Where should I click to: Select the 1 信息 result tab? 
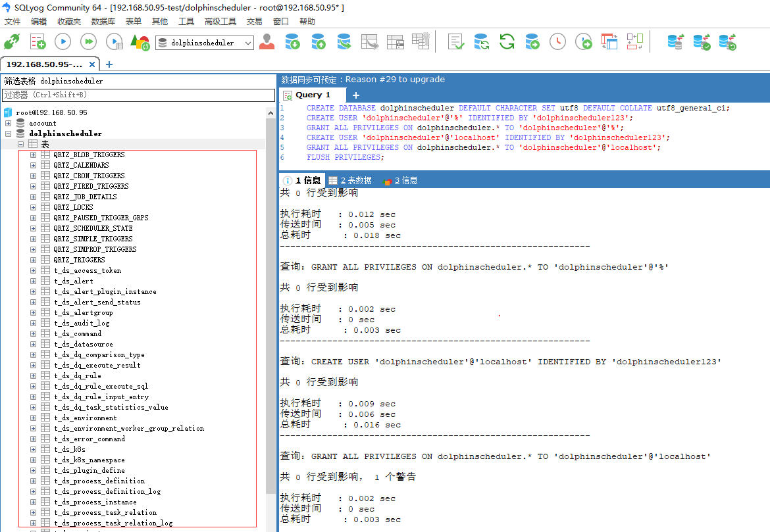[x=303, y=181]
